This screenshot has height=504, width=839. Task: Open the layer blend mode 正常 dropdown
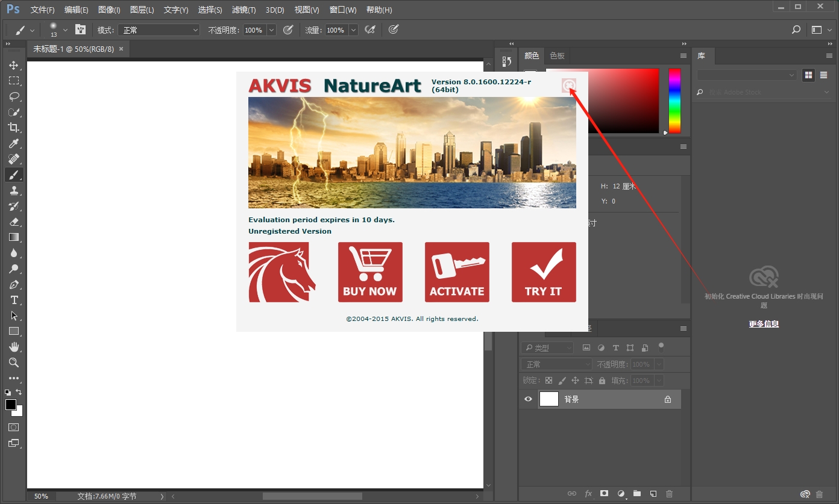(557, 364)
